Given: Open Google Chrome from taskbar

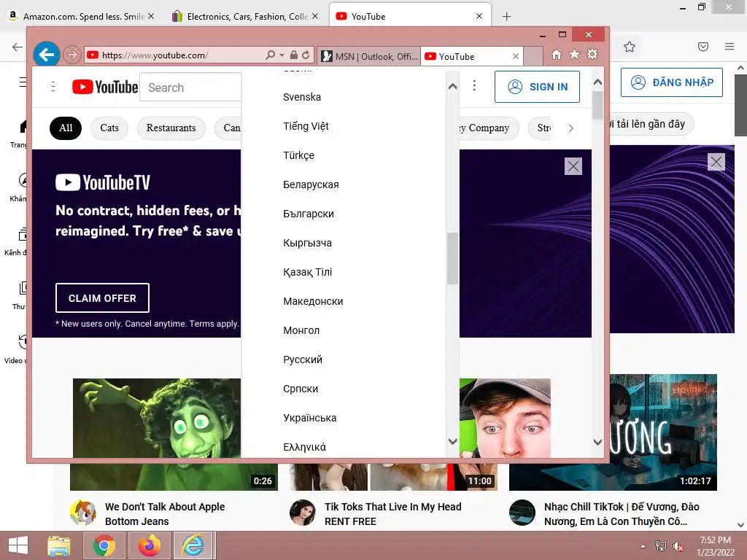Looking at the screenshot, I should pyautogui.click(x=104, y=545).
